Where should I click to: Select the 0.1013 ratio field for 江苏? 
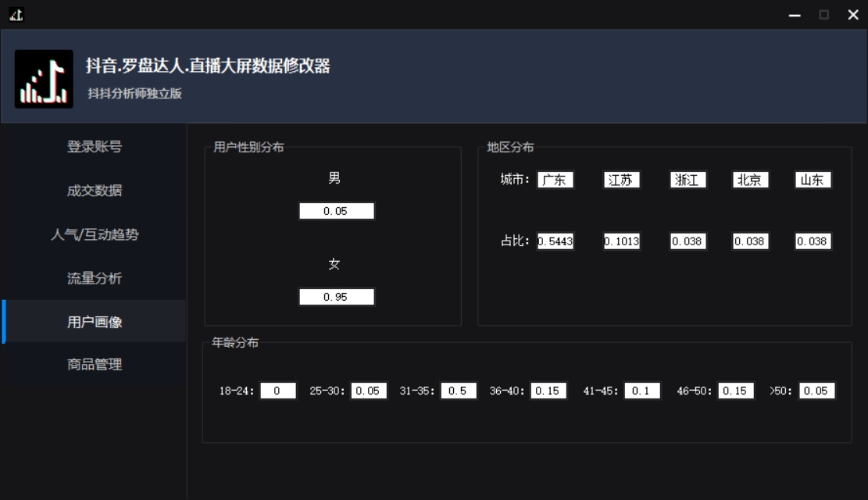click(621, 241)
